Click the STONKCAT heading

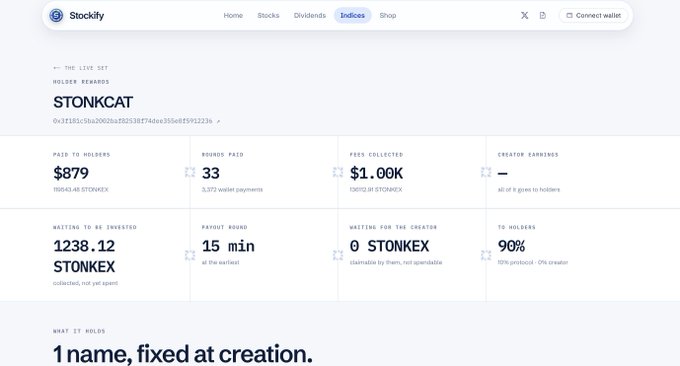pos(93,102)
